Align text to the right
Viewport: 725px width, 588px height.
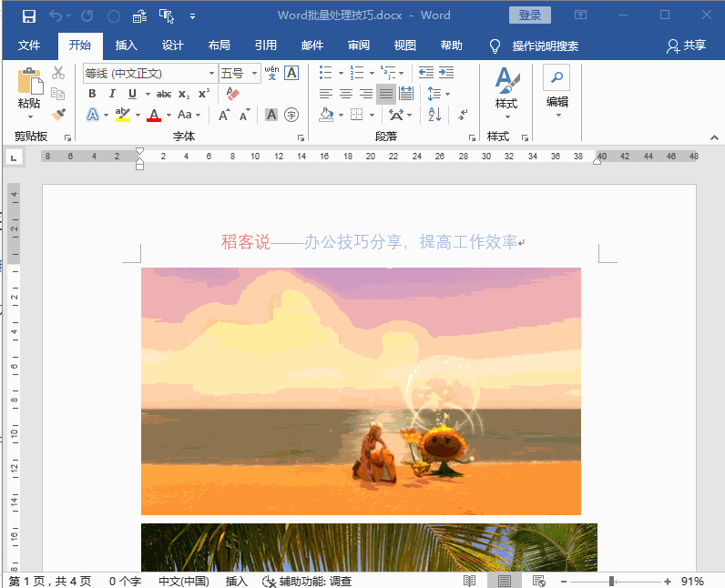(366, 95)
